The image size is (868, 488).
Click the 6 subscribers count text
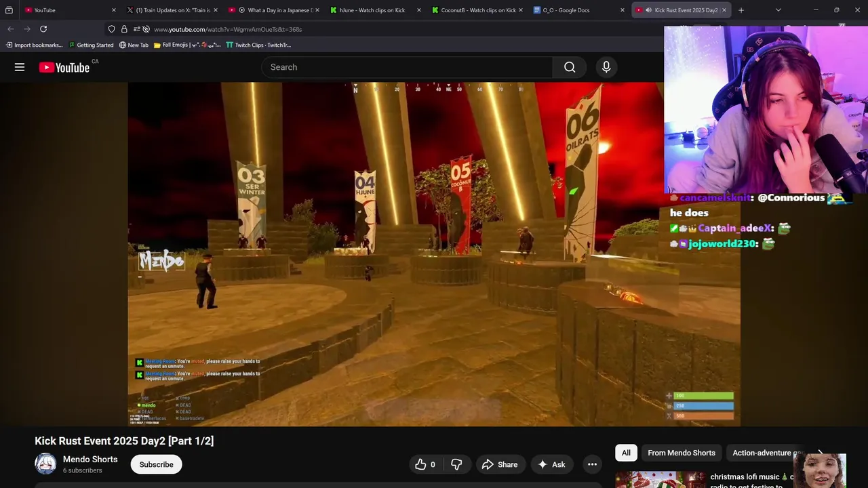83,470
